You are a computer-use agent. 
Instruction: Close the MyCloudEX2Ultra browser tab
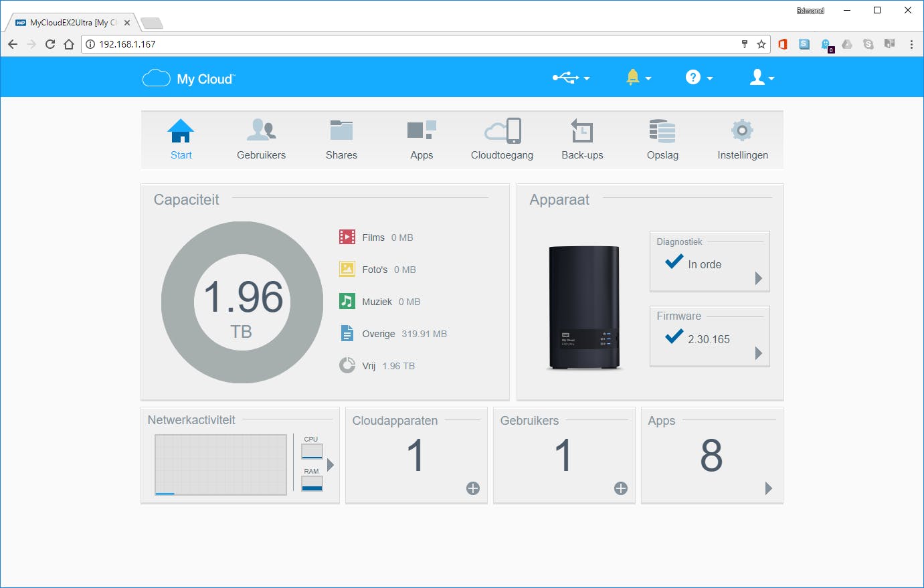[x=127, y=23]
